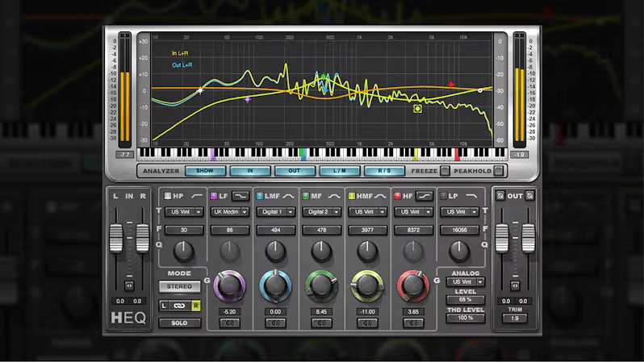
Task: Open the HMF filter type dropdown
Action: (367, 212)
